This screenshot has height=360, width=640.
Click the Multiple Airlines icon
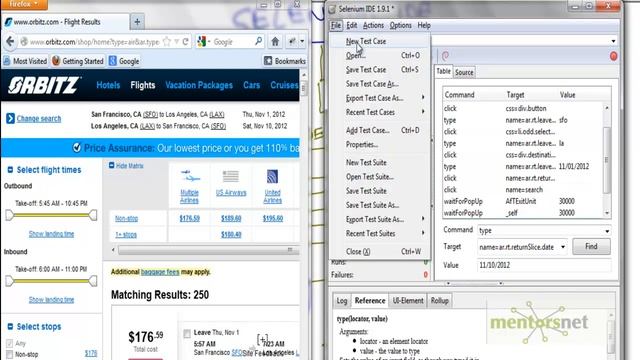coord(190,176)
